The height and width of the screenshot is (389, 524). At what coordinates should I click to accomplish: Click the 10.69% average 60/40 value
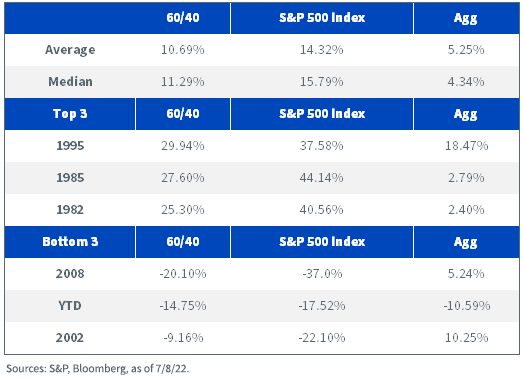pyautogui.click(x=183, y=50)
